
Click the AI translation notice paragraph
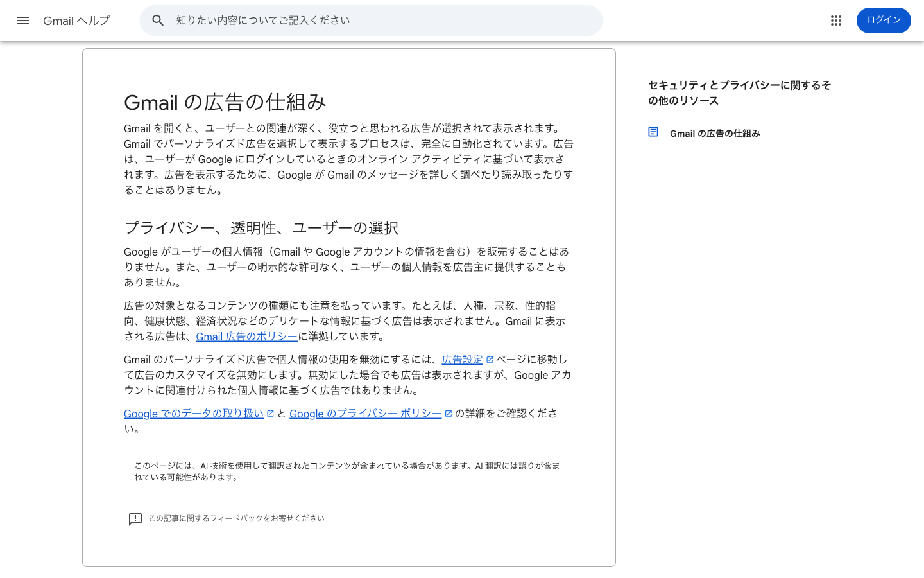tap(346, 471)
